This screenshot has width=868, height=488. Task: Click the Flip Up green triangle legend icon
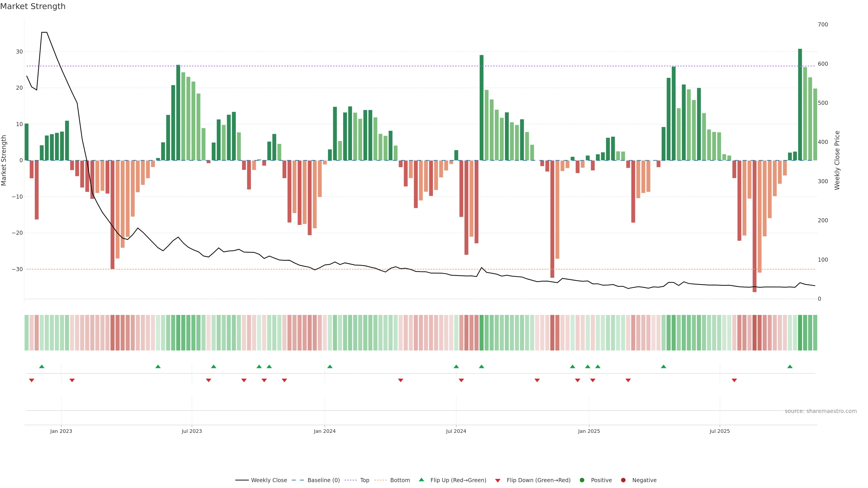421,480
